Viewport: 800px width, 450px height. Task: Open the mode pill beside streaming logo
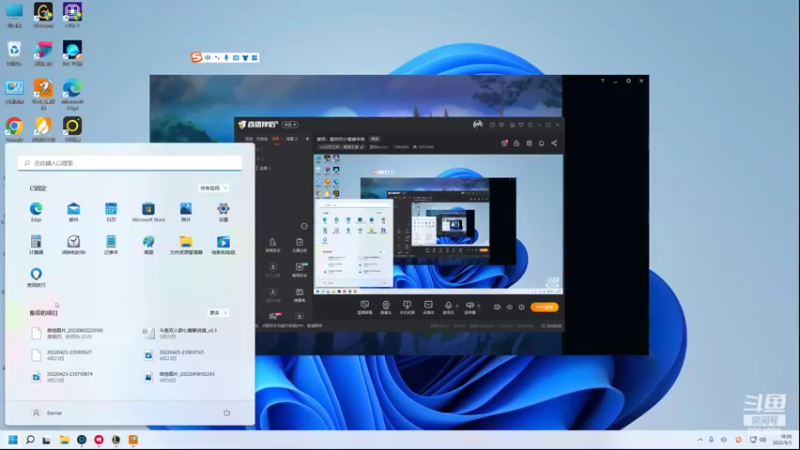290,124
